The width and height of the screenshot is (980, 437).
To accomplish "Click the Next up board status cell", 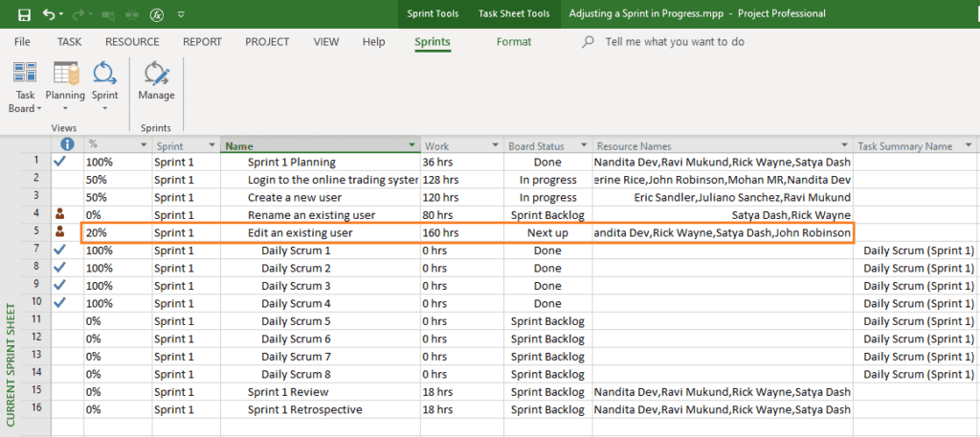I will pos(547,233).
